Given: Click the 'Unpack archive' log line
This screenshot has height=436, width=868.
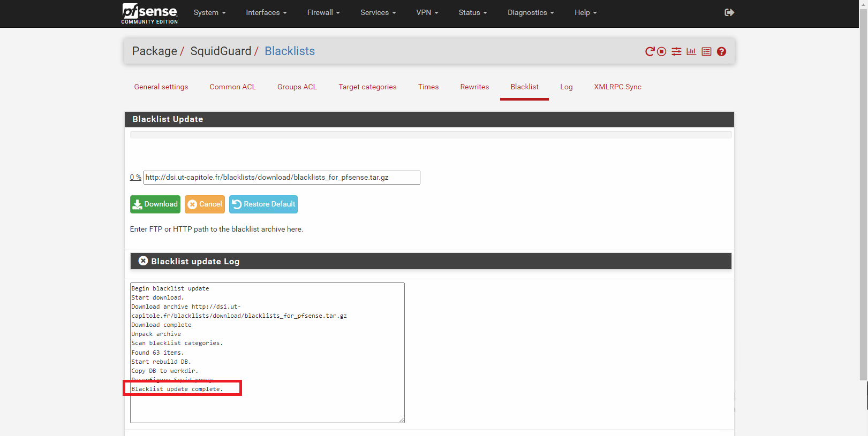Looking at the screenshot, I should click(156, 334).
